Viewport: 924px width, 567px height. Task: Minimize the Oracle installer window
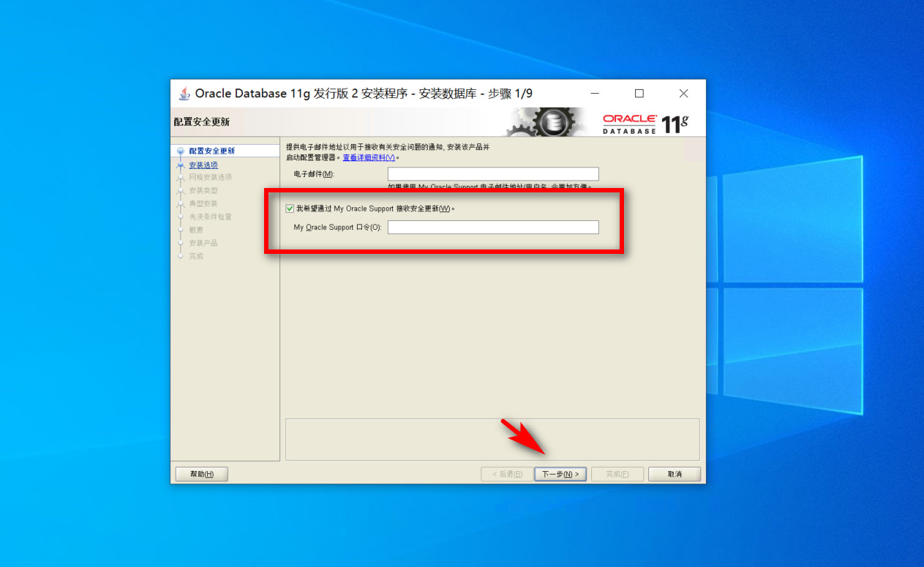[x=595, y=94]
